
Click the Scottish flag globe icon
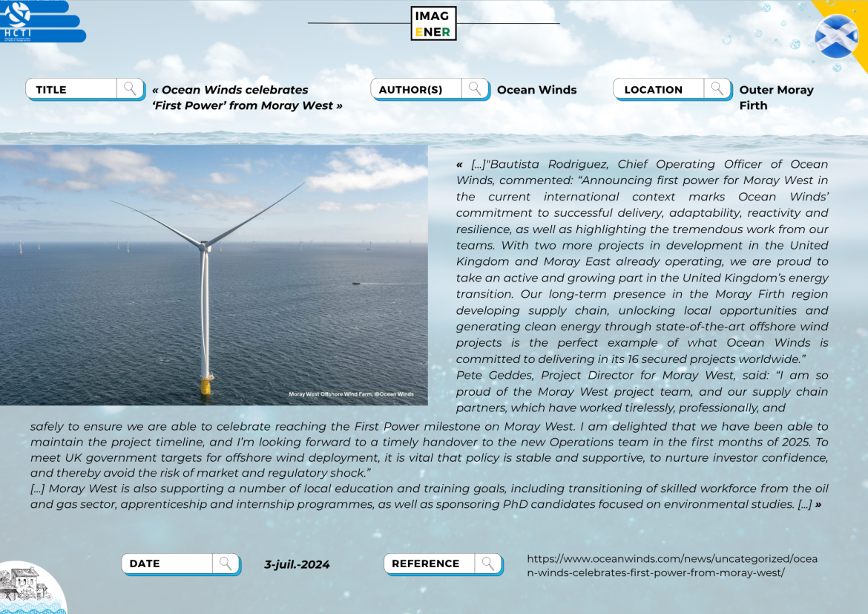pos(836,36)
